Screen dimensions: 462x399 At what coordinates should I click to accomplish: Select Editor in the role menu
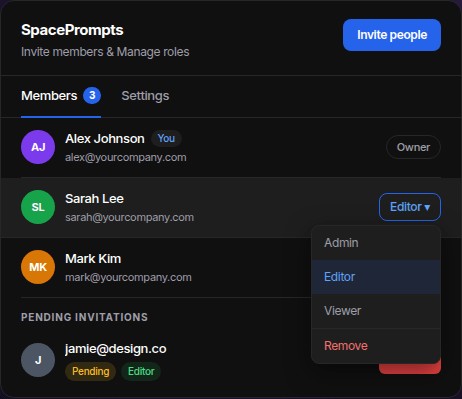(x=376, y=277)
